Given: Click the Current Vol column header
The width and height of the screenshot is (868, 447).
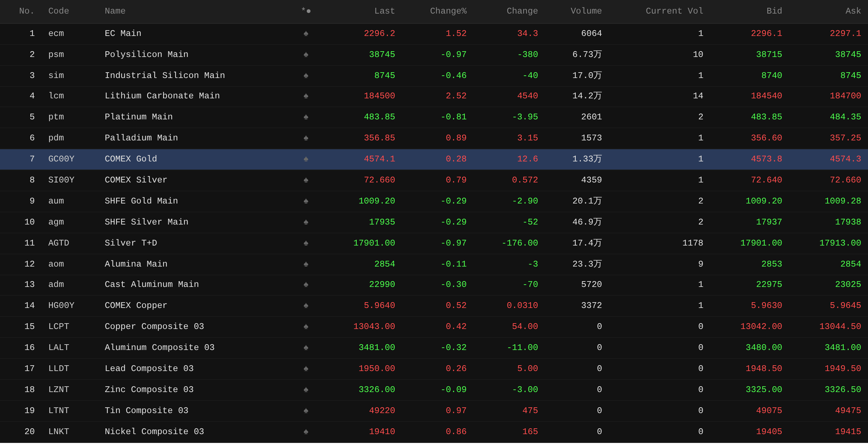Looking at the screenshot, I should click(674, 11).
